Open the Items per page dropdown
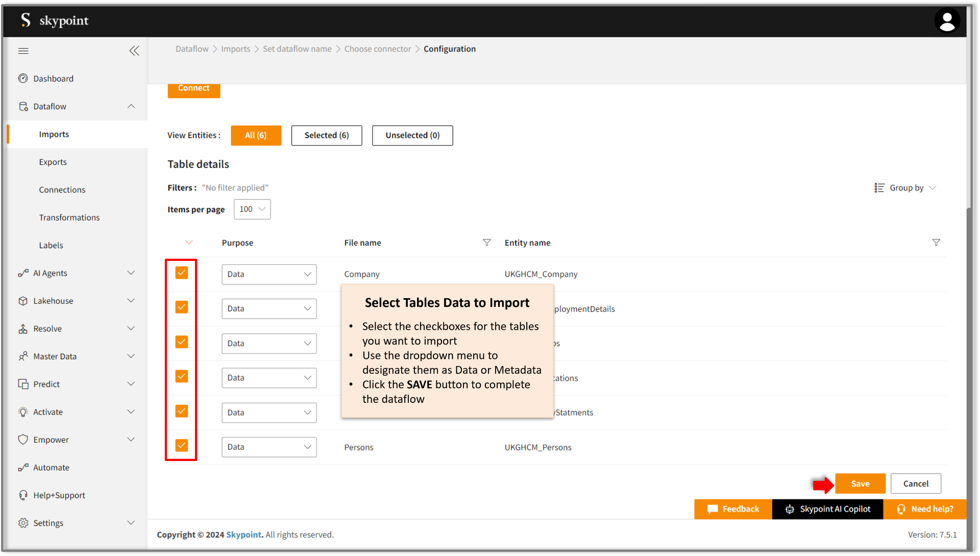Viewport: 980px width, 556px height. point(253,209)
